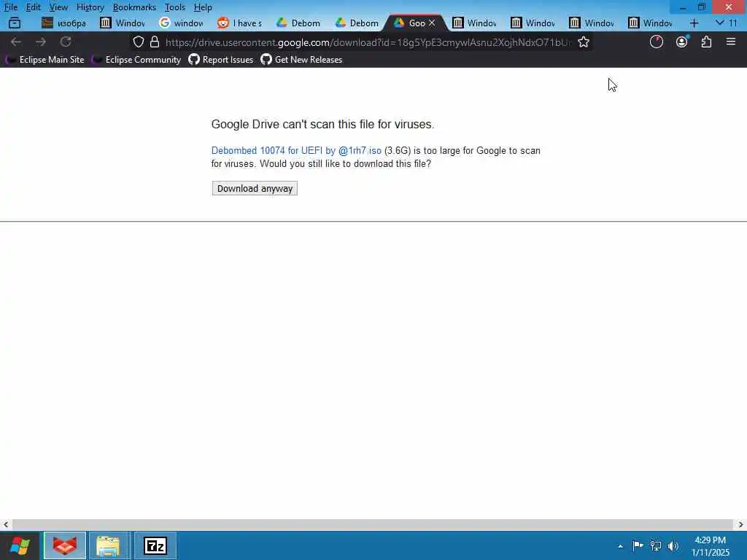Open the circular timer extension icon

pos(657,42)
